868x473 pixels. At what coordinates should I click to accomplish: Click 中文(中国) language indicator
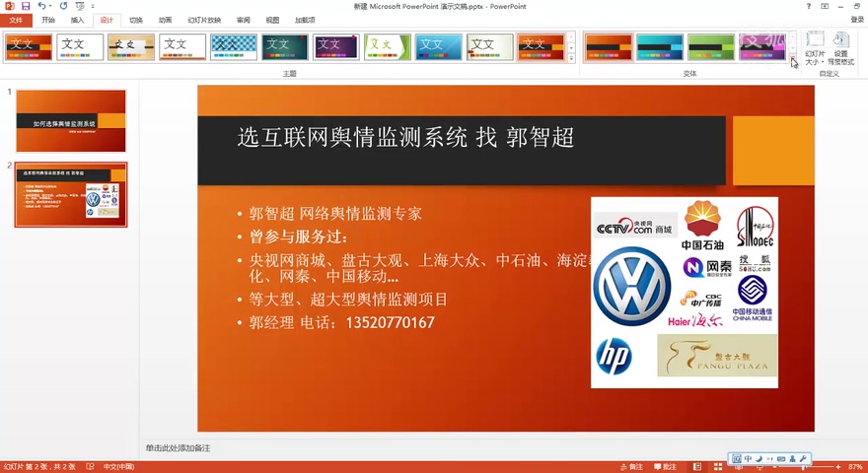[x=118, y=466]
